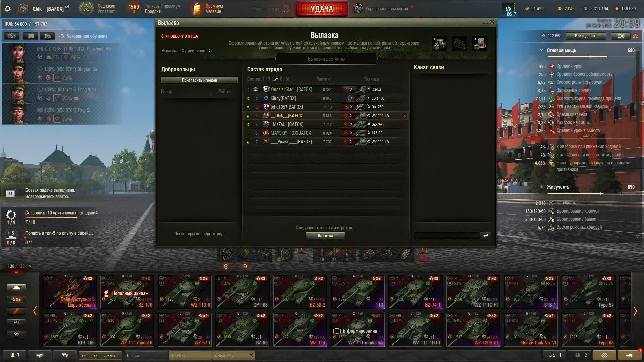Open the chat channels speech-bubble icon
The height and width of the screenshot is (362, 644).
pos(65,355)
